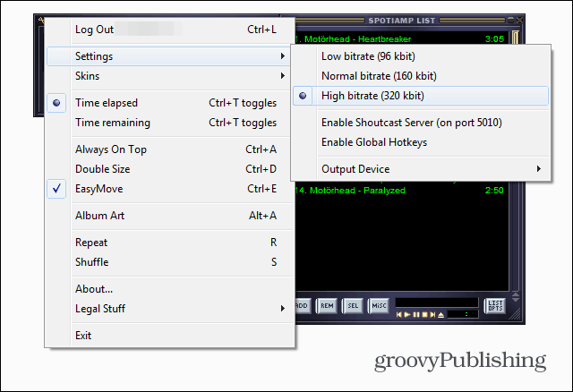573x392 pixels.
Task: Select Normal bitrate (160 kbit)
Action: coord(421,76)
